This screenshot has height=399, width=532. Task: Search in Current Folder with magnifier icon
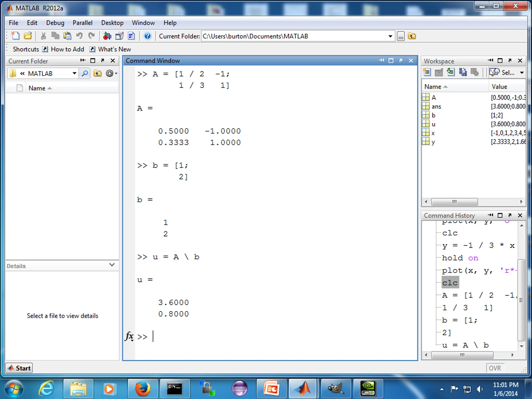point(85,73)
